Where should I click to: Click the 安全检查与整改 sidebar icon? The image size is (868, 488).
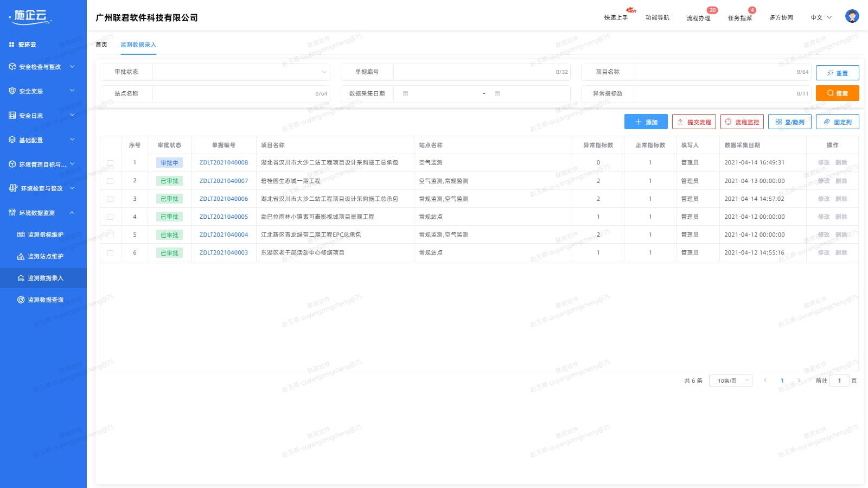[12, 66]
